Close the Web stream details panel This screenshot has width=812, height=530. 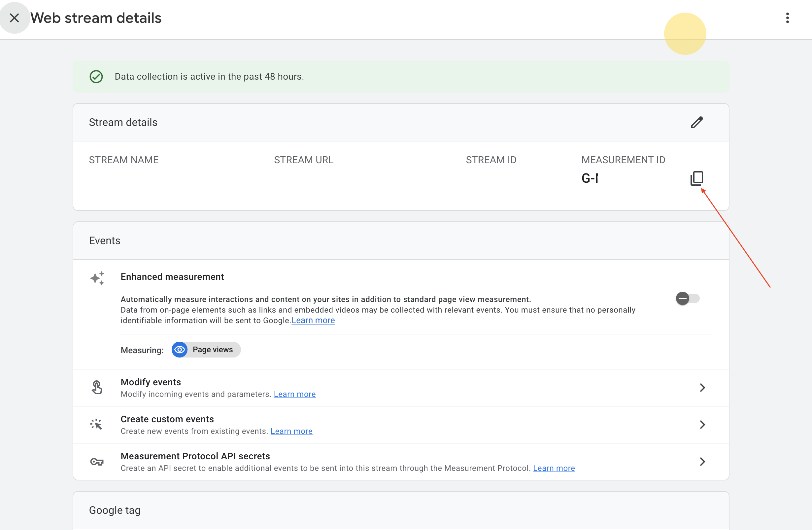pyautogui.click(x=14, y=18)
